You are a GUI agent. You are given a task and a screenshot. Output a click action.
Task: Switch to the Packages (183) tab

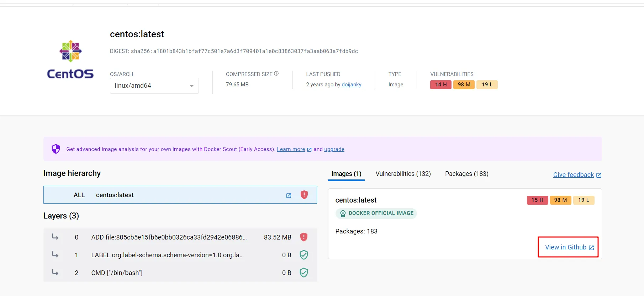click(466, 174)
